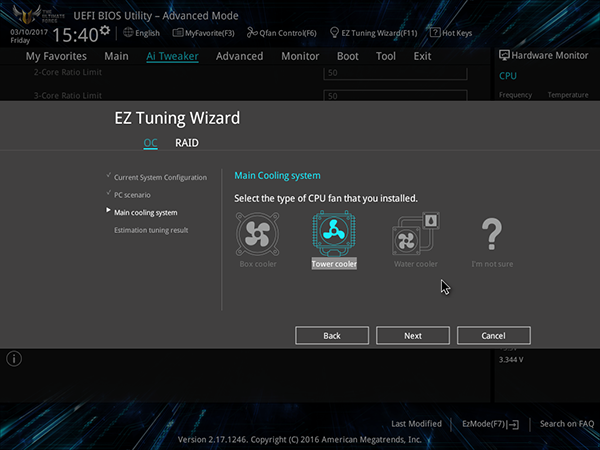Click the globe language icon
The height and width of the screenshot is (450, 600).
pos(128,33)
